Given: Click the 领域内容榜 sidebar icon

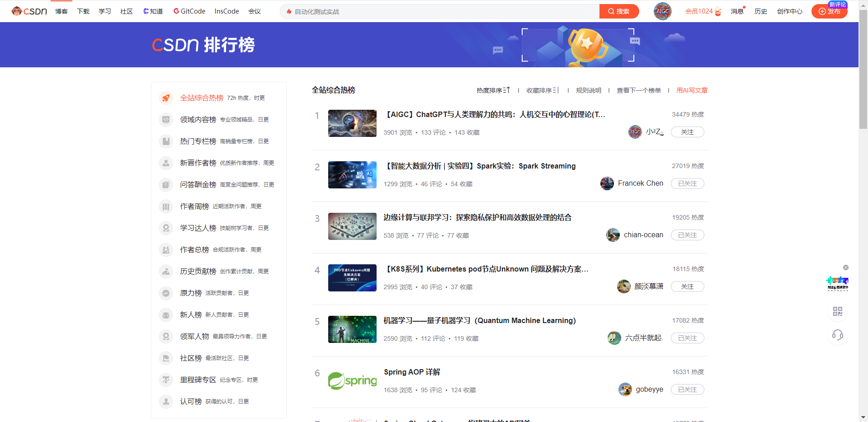Looking at the screenshot, I should click(166, 120).
